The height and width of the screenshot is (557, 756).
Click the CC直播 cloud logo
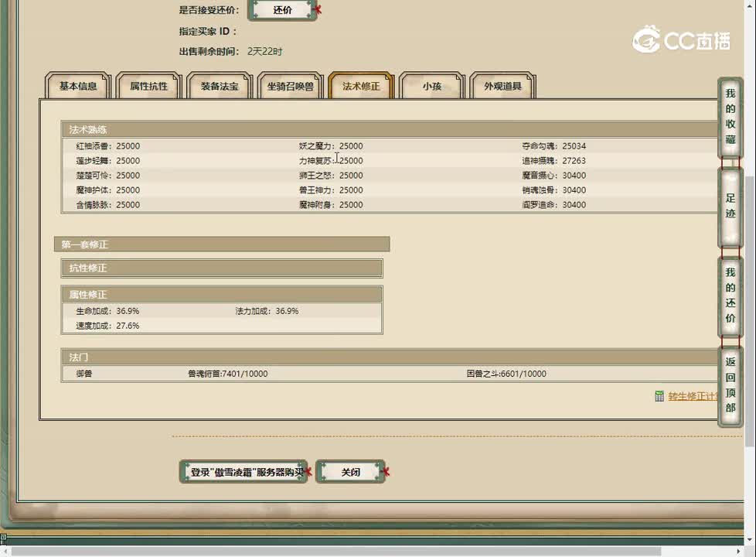(646, 39)
